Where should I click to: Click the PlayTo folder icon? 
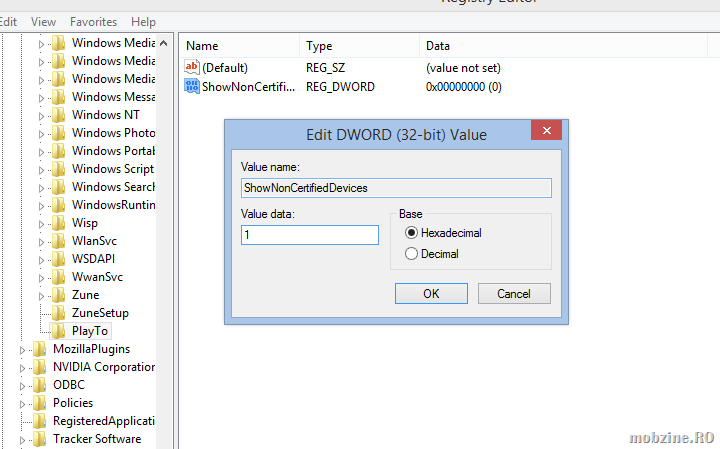pos(58,331)
